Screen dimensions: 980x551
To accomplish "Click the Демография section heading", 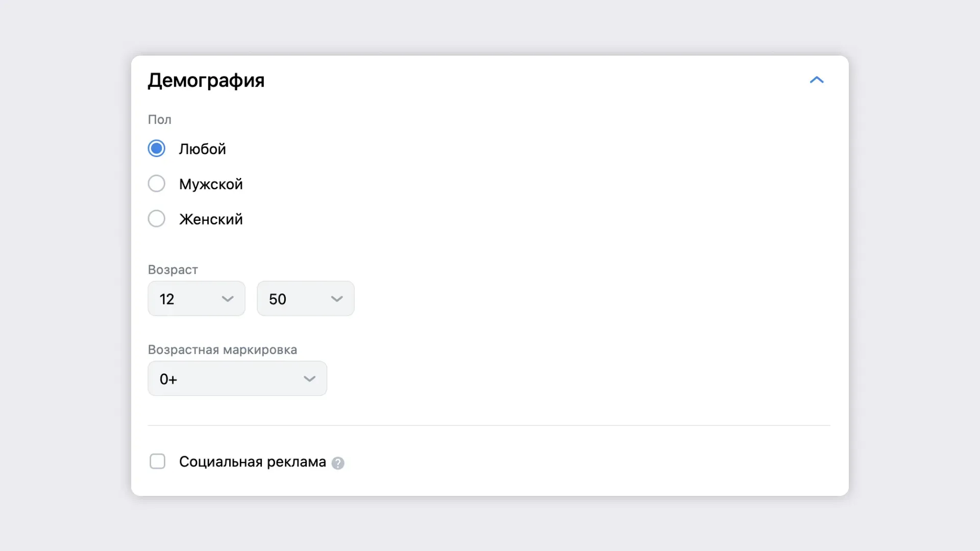I will click(x=206, y=81).
